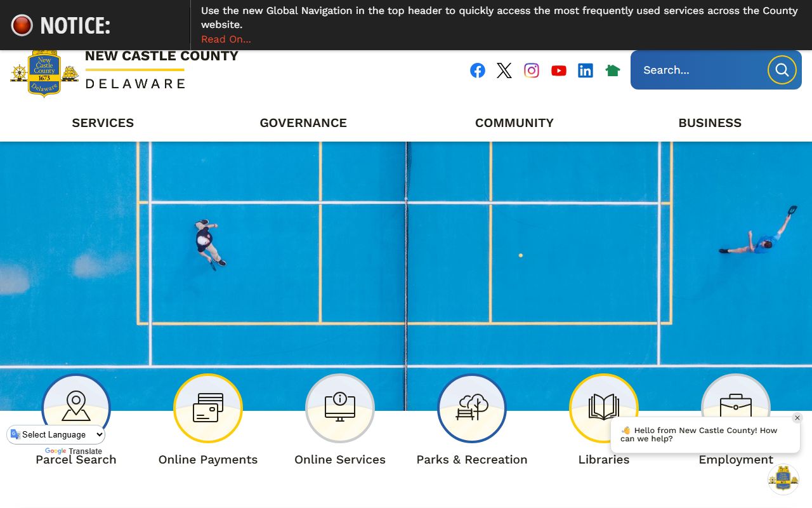Click the Parcel Search map pin icon
812x508 pixels.
(76, 406)
